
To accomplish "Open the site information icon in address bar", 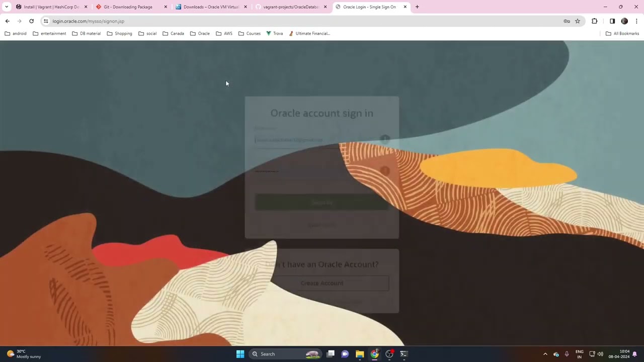I will [x=46, y=21].
